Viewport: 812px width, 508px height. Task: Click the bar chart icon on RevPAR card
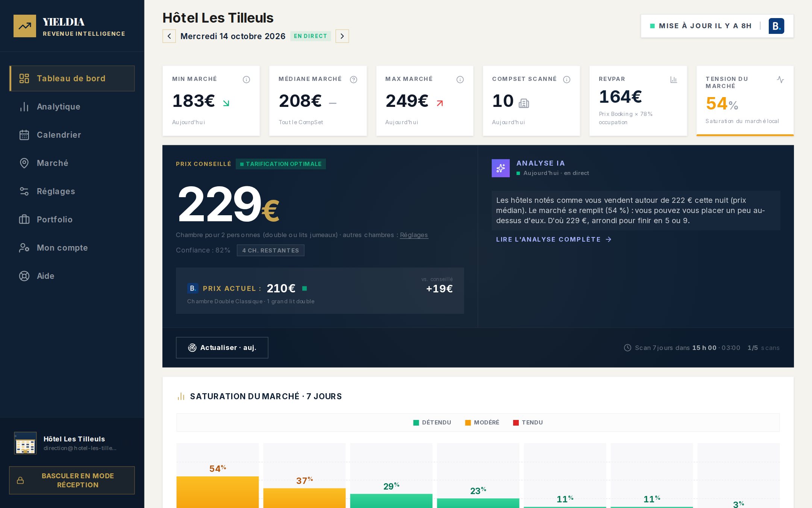coord(674,79)
